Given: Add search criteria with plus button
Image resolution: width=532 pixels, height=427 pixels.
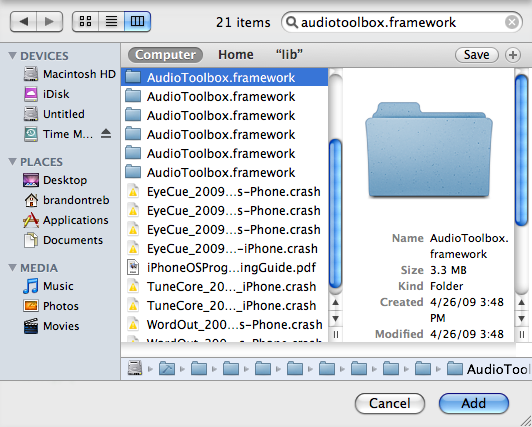Looking at the screenshot, I should (x=513, y=55).
